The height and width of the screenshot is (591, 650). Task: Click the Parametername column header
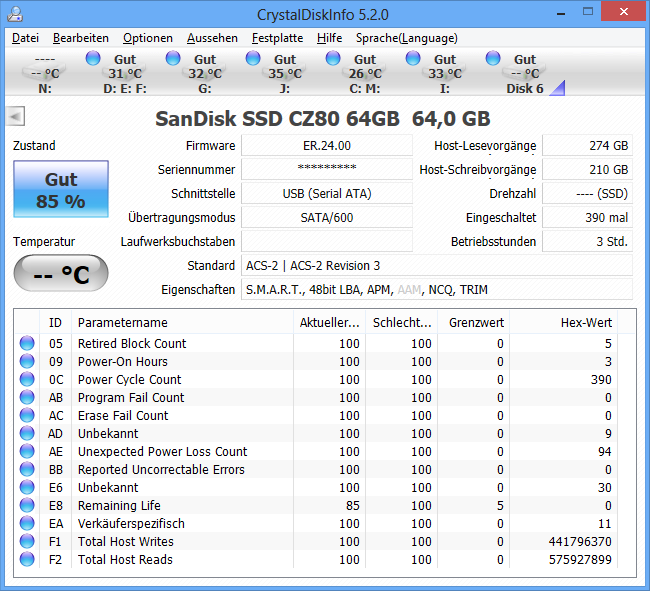(x=182, y=322)
